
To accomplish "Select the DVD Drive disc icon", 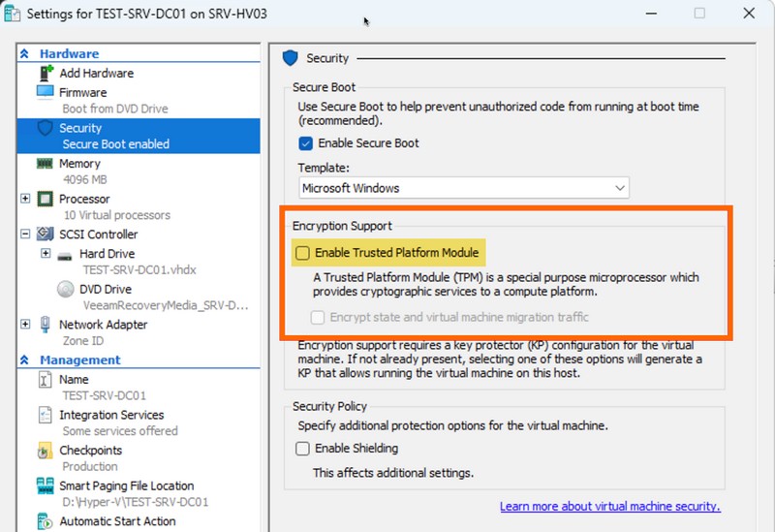I will (65, 289).
